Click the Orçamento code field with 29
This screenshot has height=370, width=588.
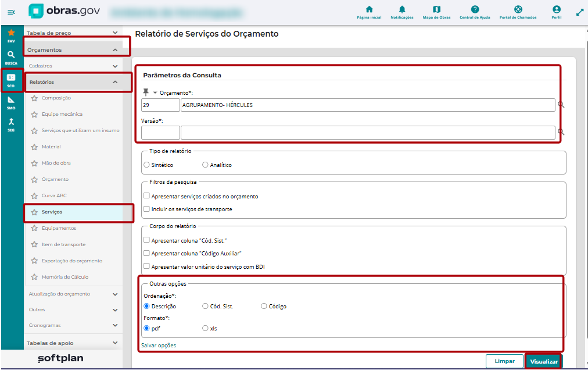pyautogui.click(x=160, y=105)
